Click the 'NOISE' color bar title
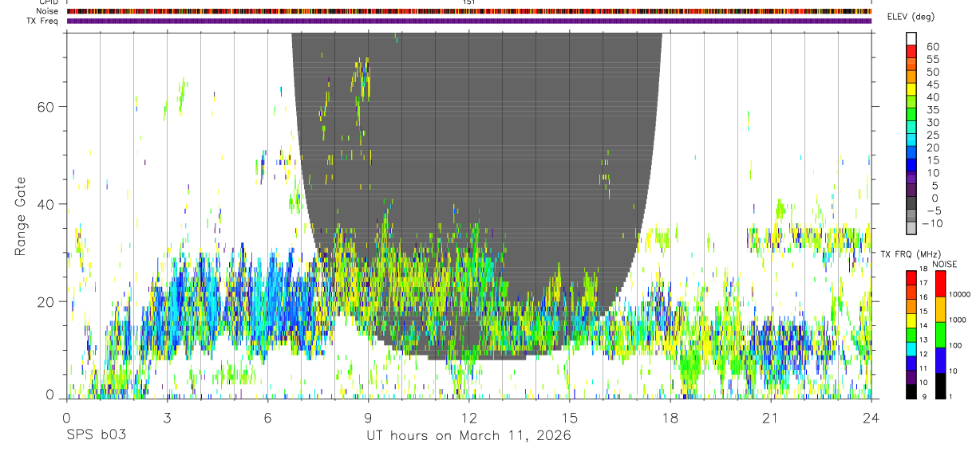The height and width of the screenshot is (452, 980). (x=944, y=264)
